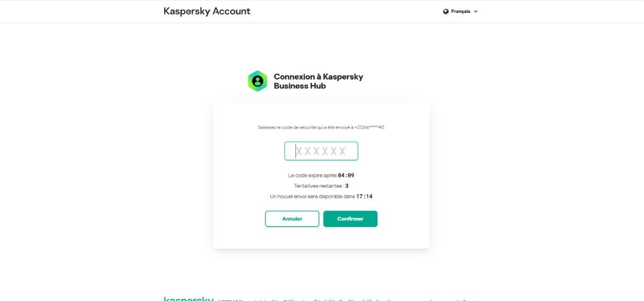Click the Tentatives restantes count of 3
This screenshot has width=644, height=301.
pyautogui.click(x=347, y=186)
